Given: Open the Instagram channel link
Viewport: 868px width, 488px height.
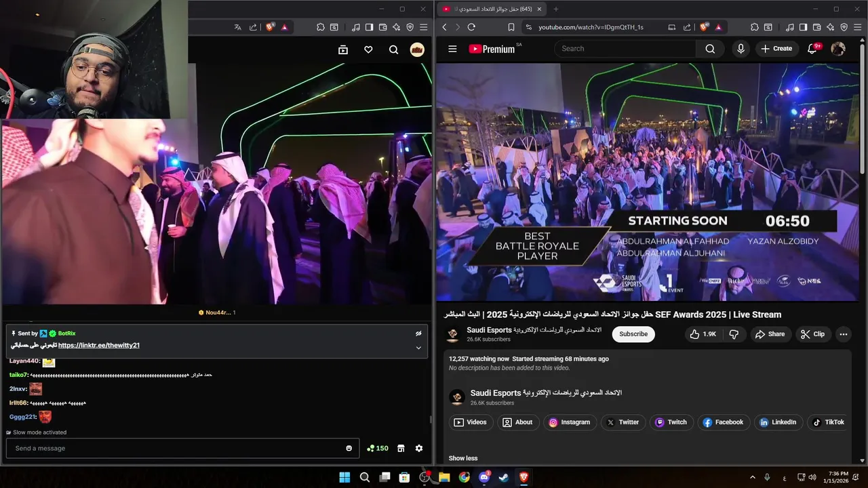Looking at the screenshot, I should 570,422.
